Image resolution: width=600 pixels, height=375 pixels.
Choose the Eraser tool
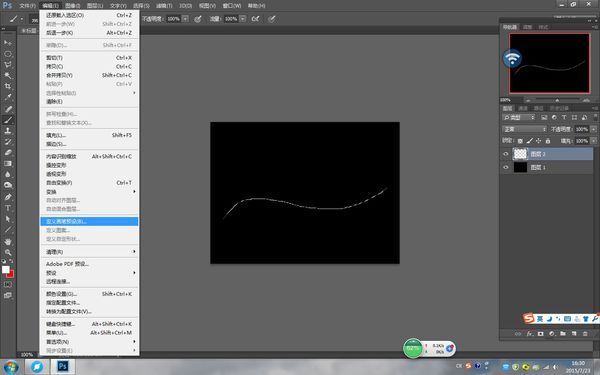coord(8,152)
